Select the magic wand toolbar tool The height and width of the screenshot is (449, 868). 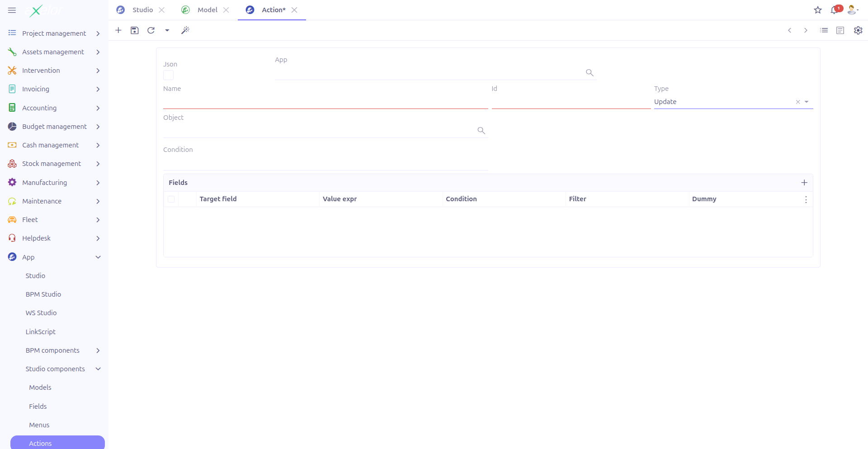coord(185,30)
